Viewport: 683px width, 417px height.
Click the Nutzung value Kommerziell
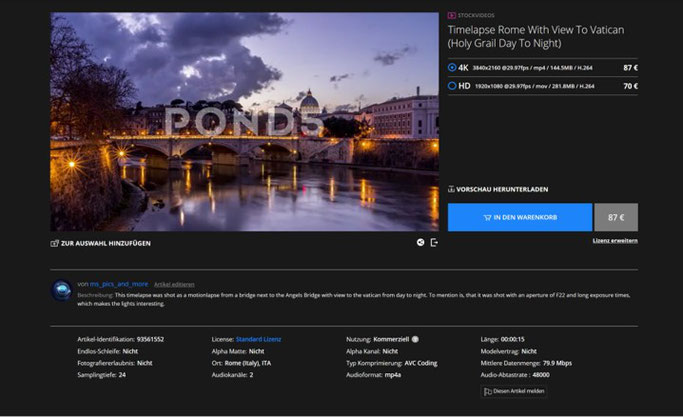click(x=391, y=339)
